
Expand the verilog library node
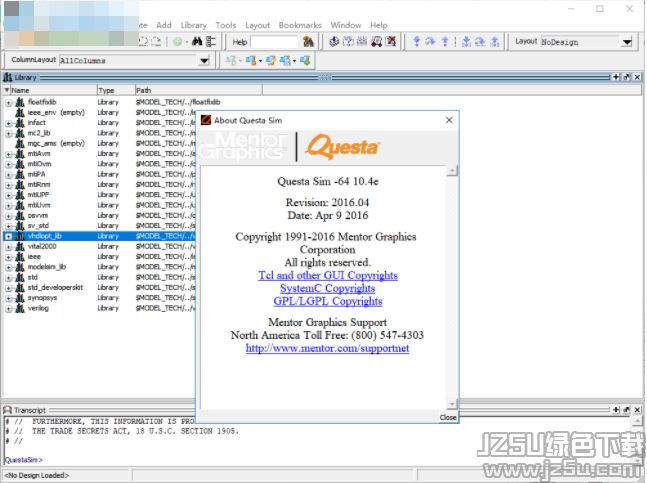pyautogui.click(x=8, y=309)
